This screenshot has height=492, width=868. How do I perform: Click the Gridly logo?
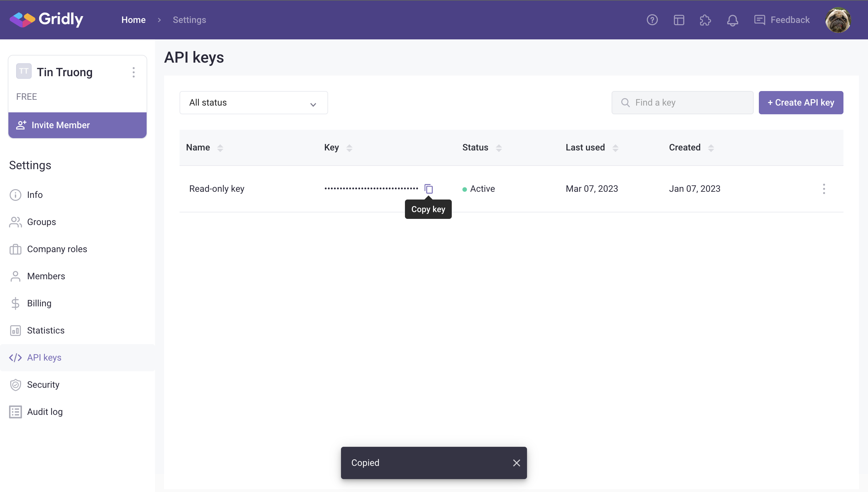point(46,19)
